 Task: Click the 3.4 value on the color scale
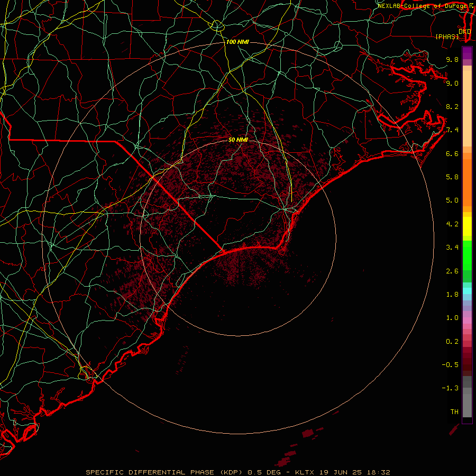(x=452, y=248)
